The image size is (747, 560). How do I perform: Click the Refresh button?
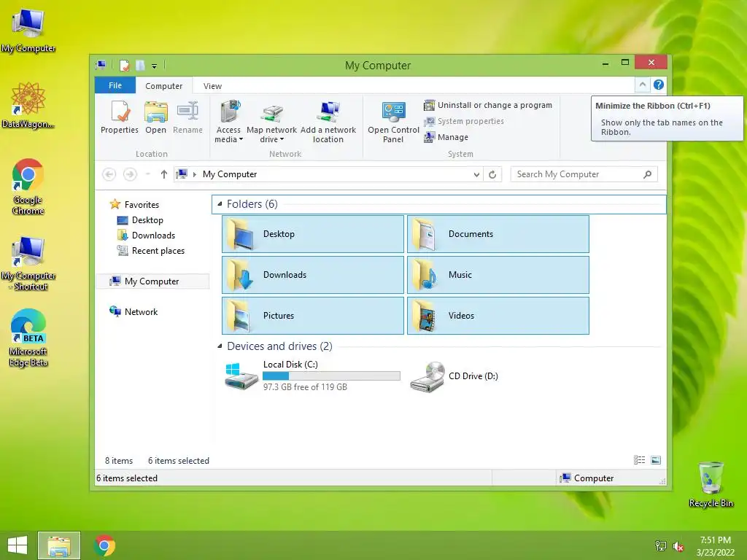click(492, 174)
